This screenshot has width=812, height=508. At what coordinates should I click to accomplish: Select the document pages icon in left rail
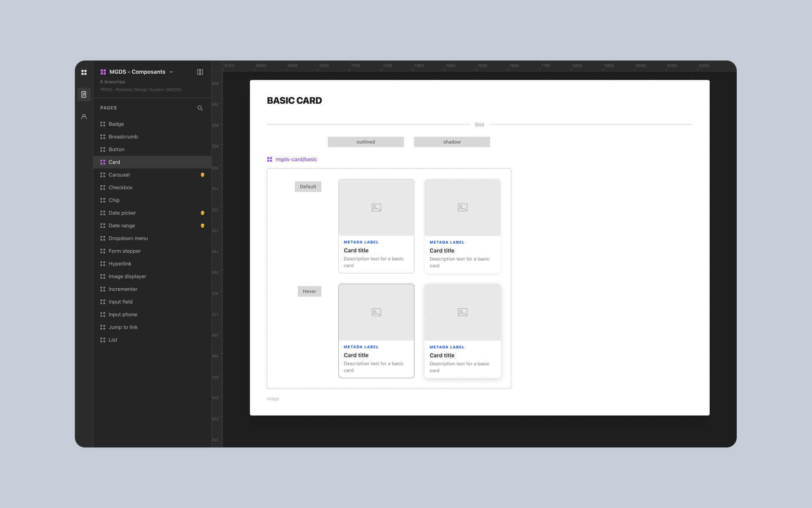[x=84, y=94]
